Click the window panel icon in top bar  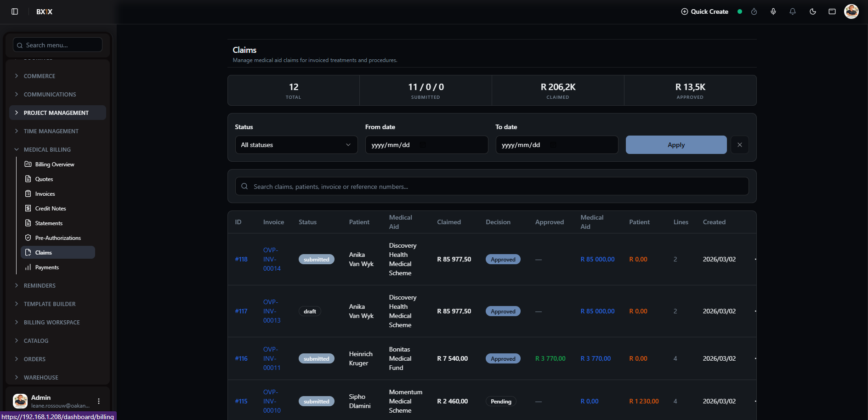click(832, 11)
